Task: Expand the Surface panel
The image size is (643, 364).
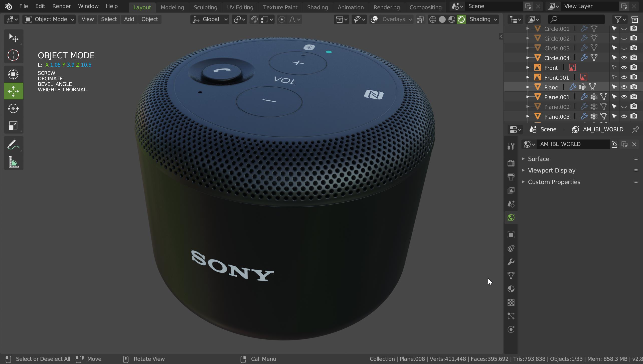Action: (x=538, y=159)
